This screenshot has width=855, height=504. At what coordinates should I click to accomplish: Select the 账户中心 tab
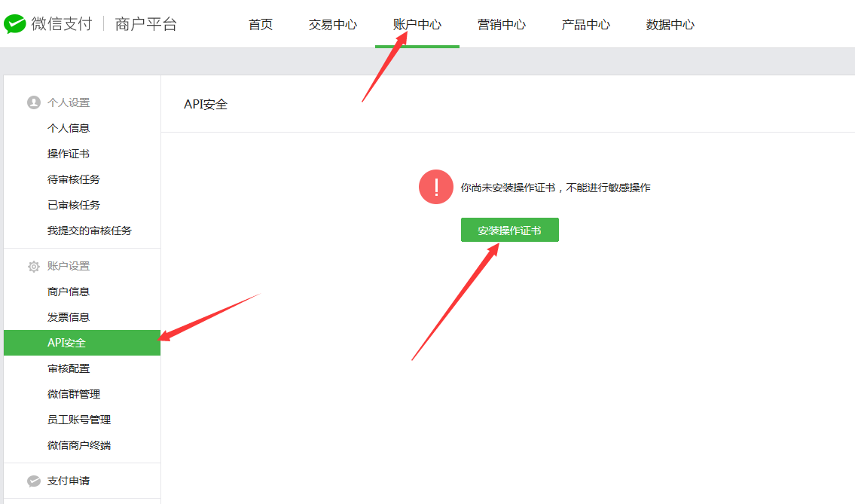pyautogui.click(x=417, y=24)
